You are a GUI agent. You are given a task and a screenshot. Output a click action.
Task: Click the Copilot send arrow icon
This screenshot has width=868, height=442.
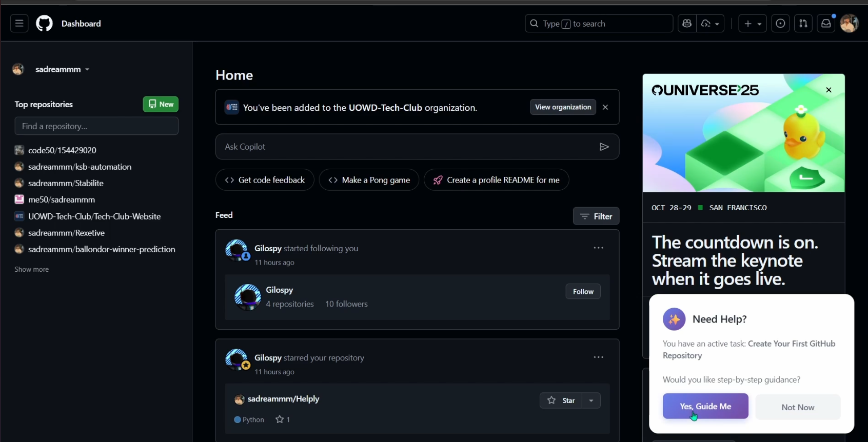pos(604,147)
